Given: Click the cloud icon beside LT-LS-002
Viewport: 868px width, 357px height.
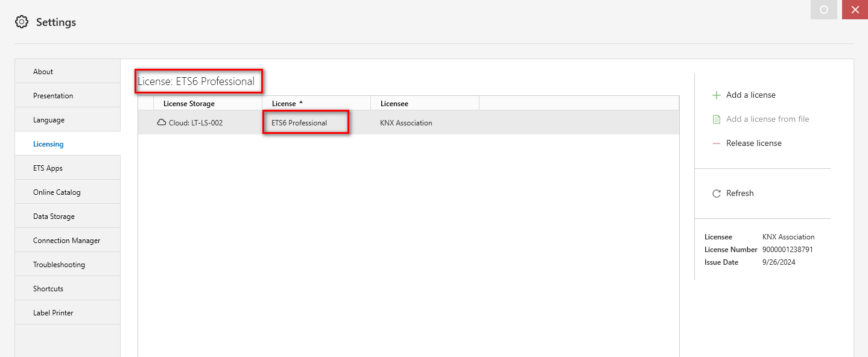Looking at the screenshot, I should point(161,122).
